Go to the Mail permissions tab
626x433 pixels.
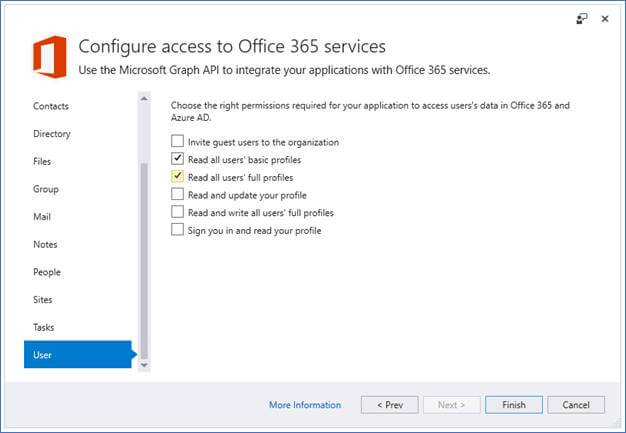click(x=42, y=217)
